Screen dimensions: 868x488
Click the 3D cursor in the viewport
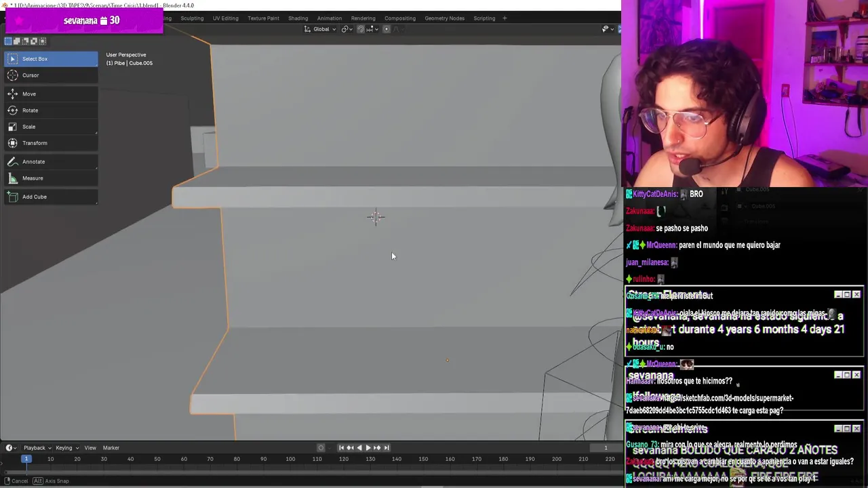376,217
